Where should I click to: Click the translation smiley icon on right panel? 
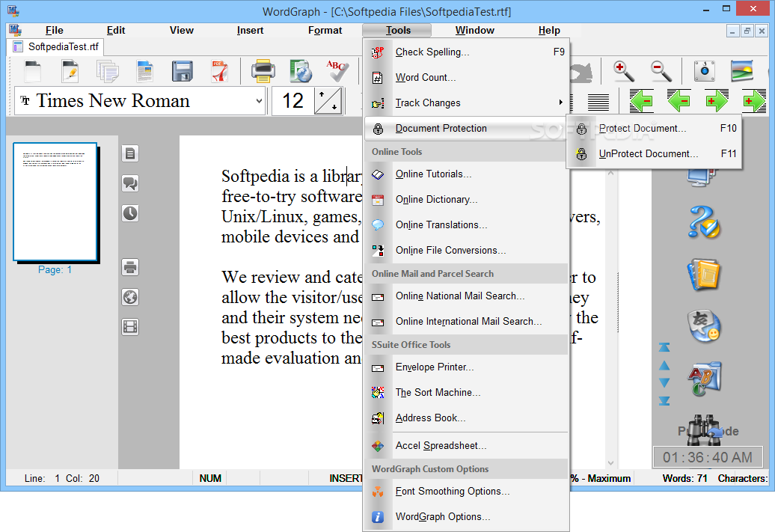704,325
